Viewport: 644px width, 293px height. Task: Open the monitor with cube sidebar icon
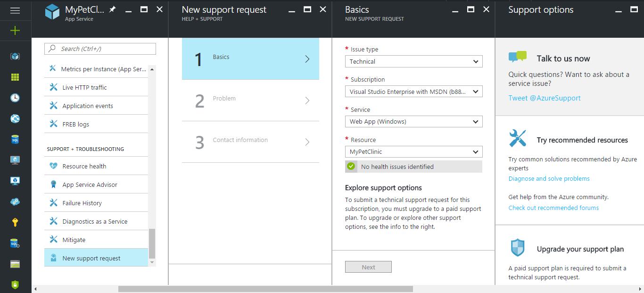click(x=15, y=181)
